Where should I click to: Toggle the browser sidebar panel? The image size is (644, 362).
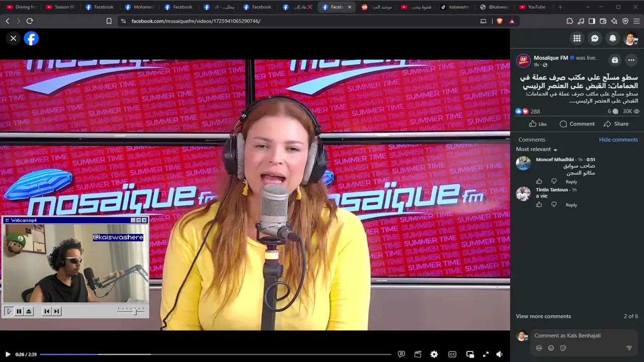pyautogui.click(x=592, y=21)
